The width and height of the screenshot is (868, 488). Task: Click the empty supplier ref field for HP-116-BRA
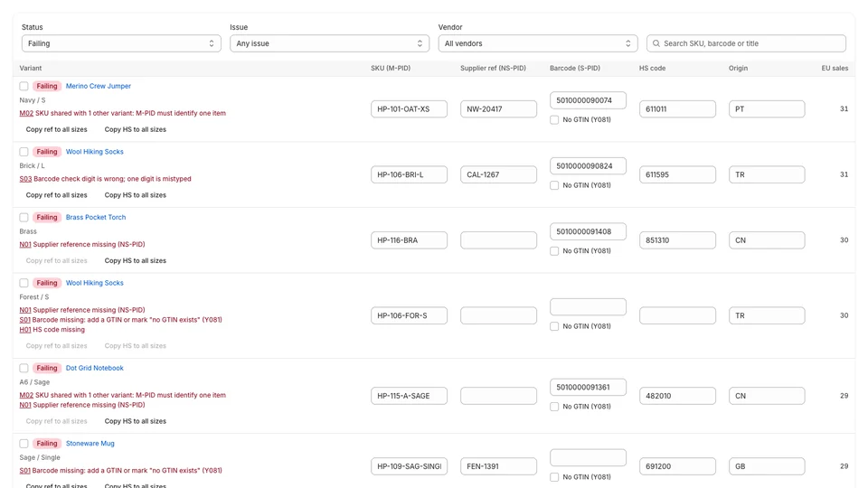pyautogui.click(x=498, y=240)
